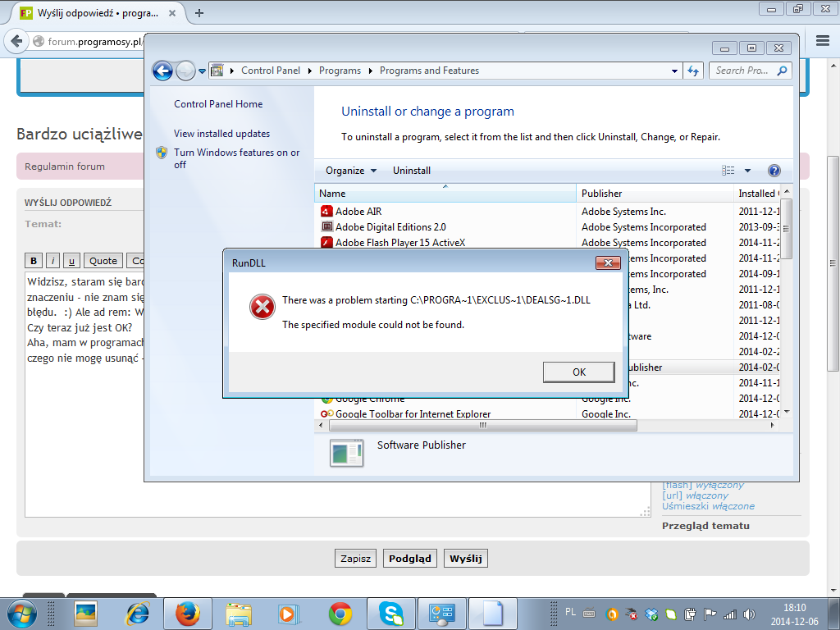Click the Firefox hamburger menu icon

click(x=823, y=40)
